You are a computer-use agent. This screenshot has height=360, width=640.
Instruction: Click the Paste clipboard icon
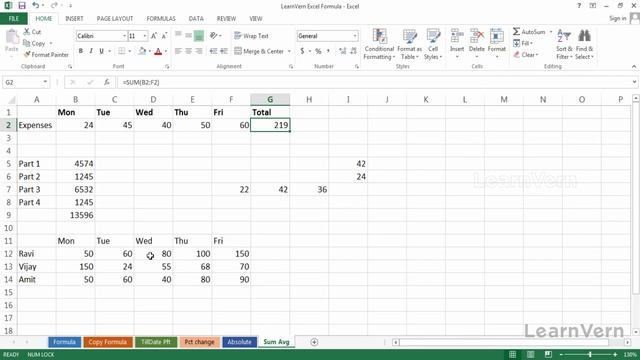[12, 37]
